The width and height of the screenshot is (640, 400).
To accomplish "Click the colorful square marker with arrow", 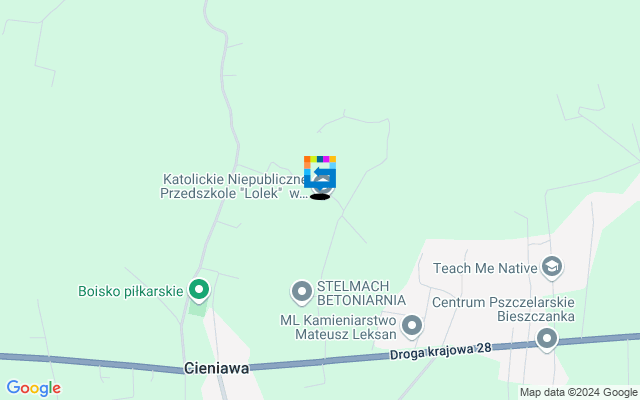I will (320, 172).
